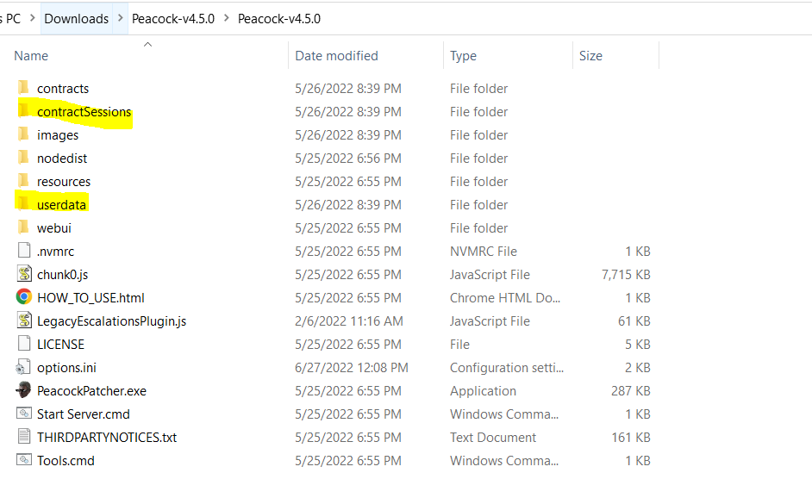The image size is (812, 504).
Task: Navigate to Downloads in the address bar
Action: point(77,18)
